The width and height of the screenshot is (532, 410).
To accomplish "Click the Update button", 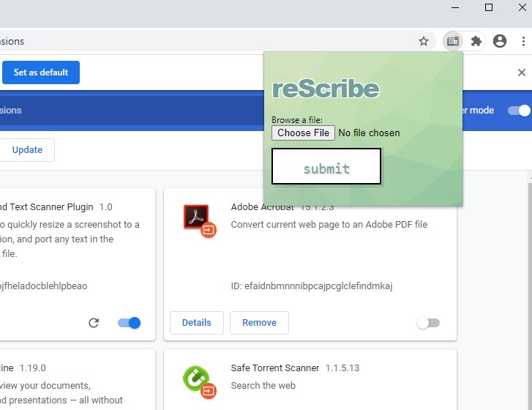I will pos(27,149).
